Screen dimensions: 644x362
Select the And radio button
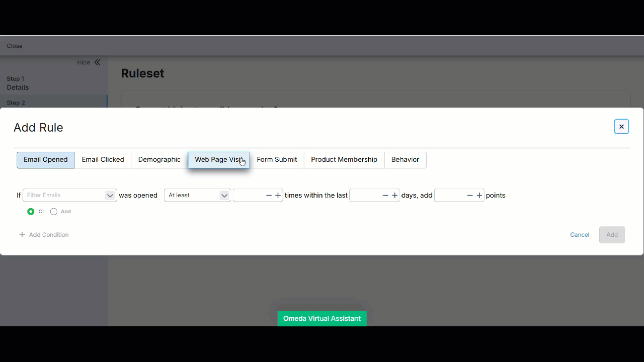pyautogui.click(x=54, y=212)
